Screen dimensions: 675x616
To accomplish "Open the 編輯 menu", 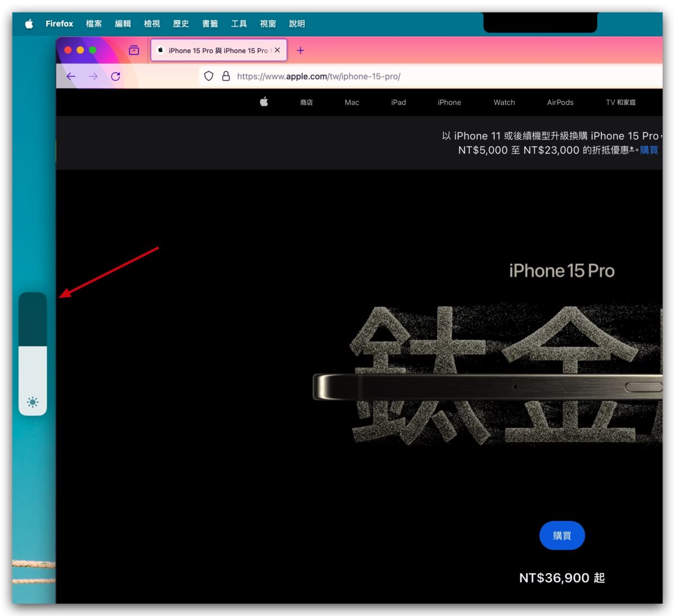I will (x=123, y=24).
